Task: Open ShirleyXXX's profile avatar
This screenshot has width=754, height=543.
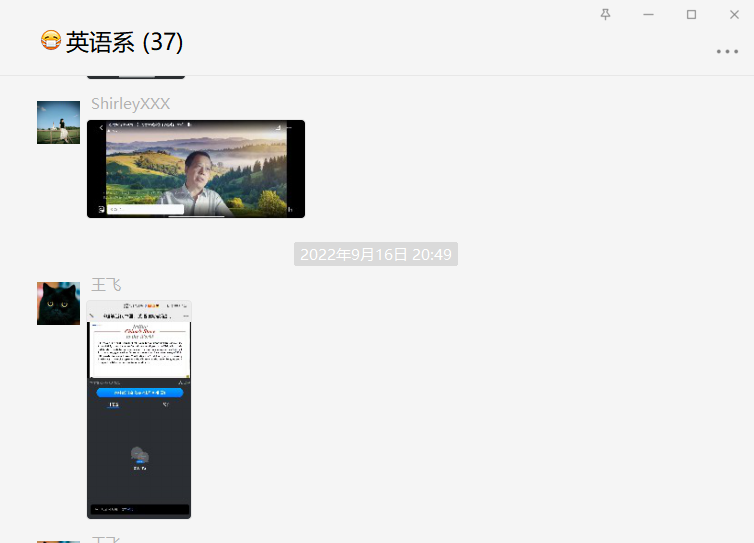Action: [x=58, y=122]
